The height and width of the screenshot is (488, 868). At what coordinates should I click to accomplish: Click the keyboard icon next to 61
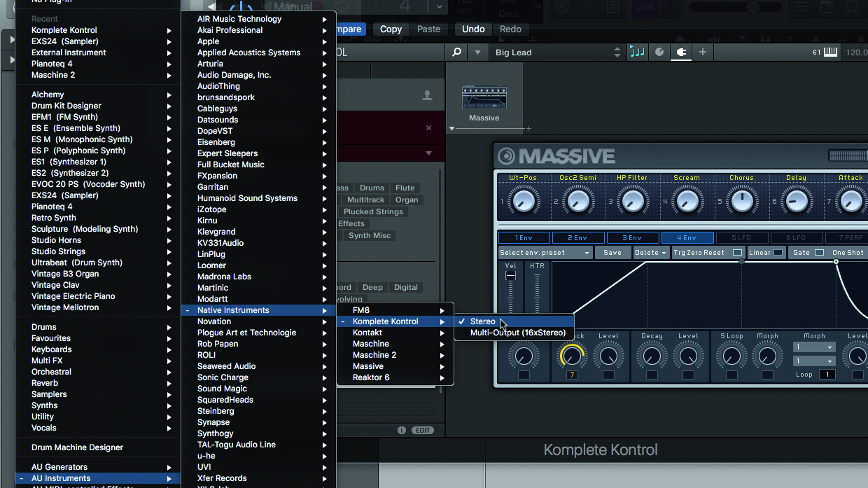[x=831, y=53]
